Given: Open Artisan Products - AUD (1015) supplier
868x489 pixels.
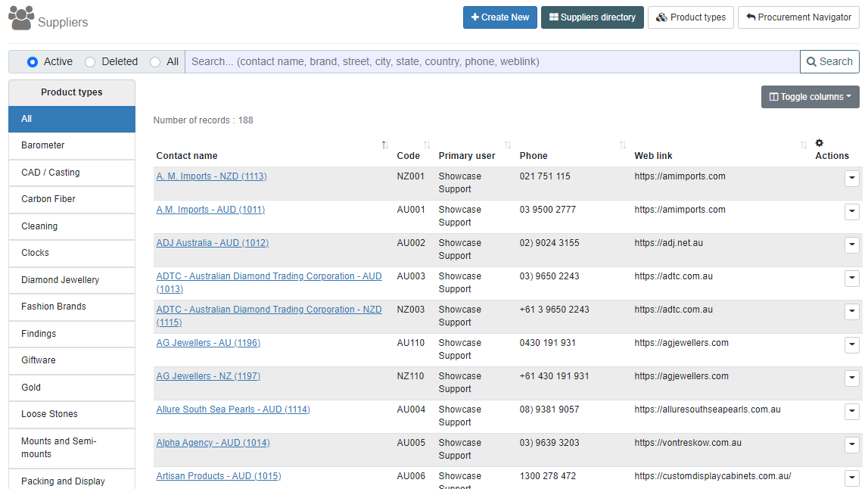Looking at the screenshot, I should (219, 475).
